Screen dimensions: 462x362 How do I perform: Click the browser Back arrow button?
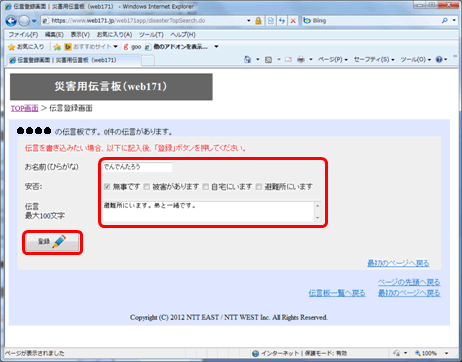[11, 21]
